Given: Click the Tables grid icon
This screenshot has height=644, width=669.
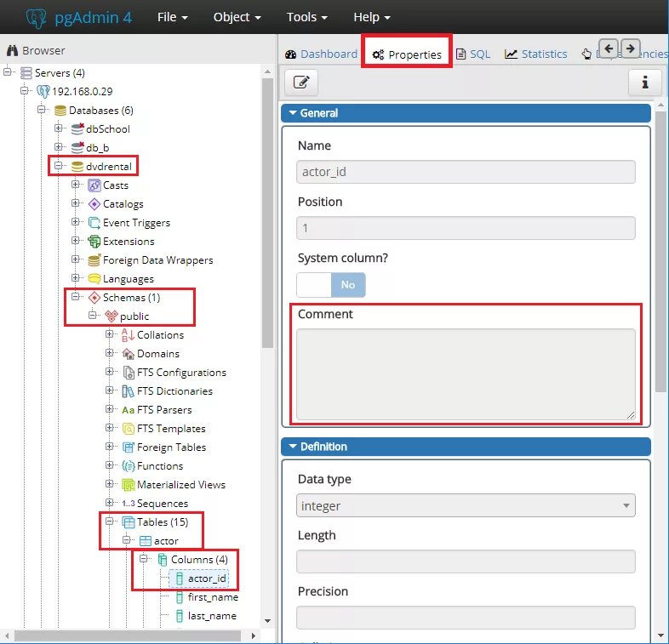Looking at the screenshot, I should click(x=128, y=522).
